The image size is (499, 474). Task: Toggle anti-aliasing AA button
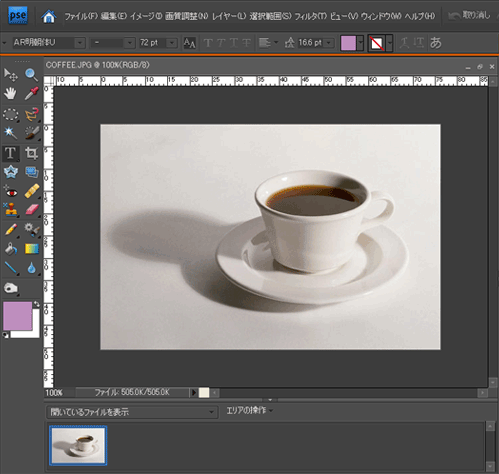pos(189,43)
